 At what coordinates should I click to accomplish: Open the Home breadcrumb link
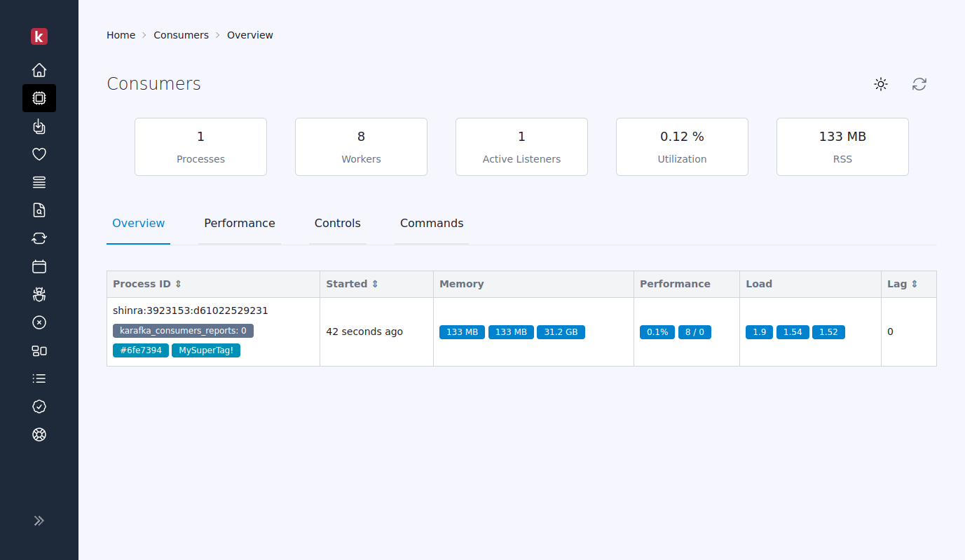click(121, 34)
